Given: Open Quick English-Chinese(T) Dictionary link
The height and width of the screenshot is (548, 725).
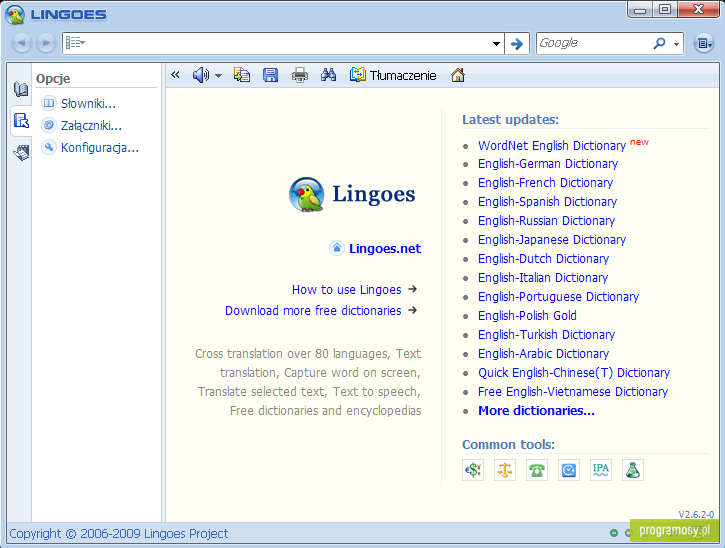Looking at the screenshot, I should coord(574,373).
